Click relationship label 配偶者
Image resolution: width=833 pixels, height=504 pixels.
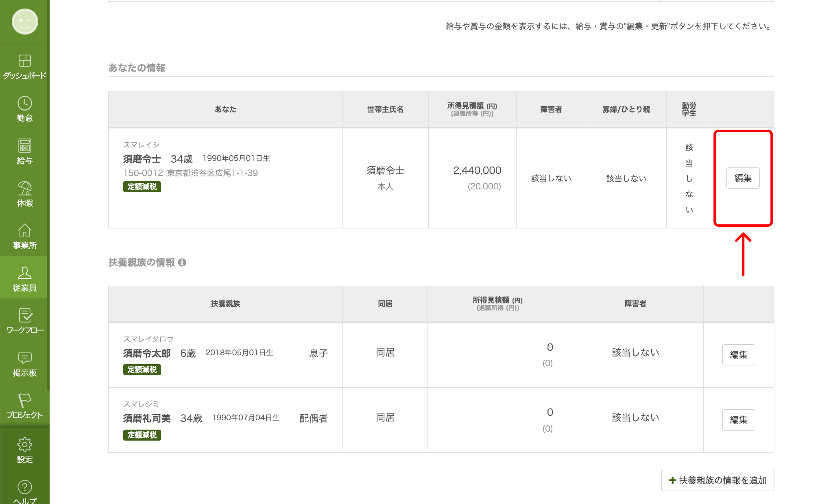[314, 418]
